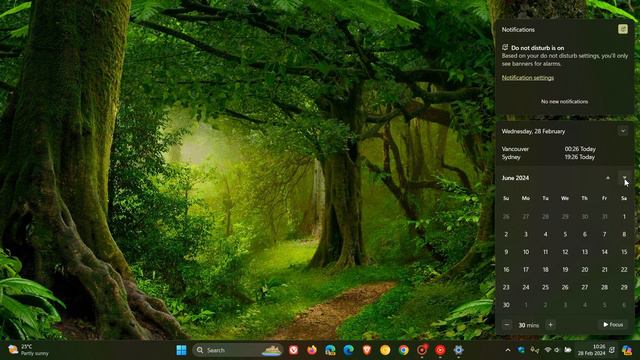The image size is (640, 360).
Task: Click the do not disturb bell icon
Action: [612, 350]
